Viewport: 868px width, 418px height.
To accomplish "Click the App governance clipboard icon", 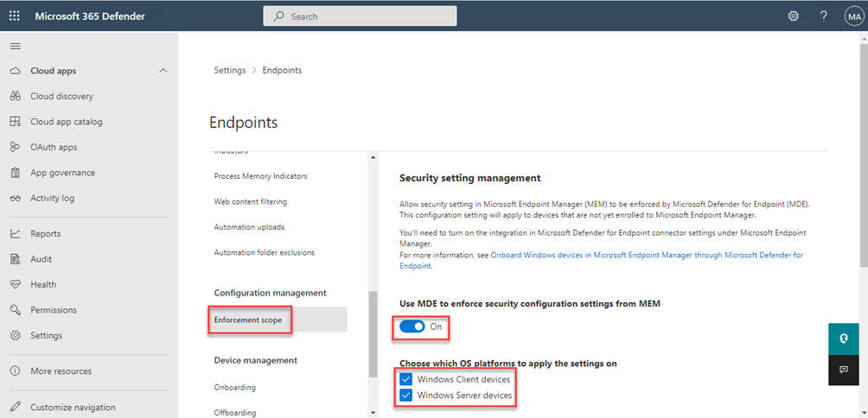I will (16, 173).
